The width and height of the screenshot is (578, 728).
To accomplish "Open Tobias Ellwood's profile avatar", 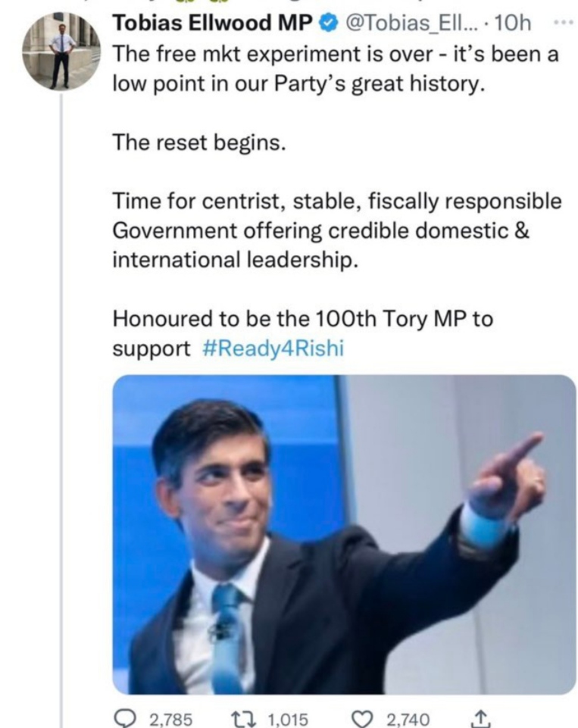I will tap(61, 50).
